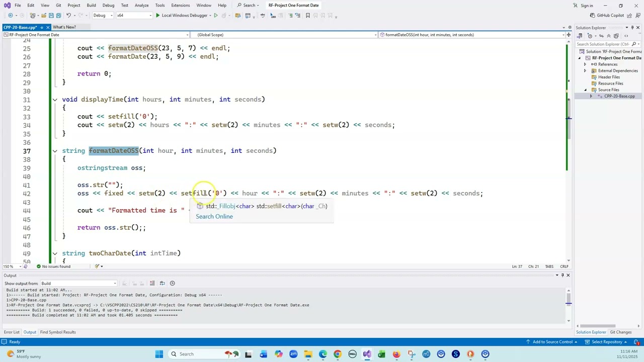Click Local Windows Debugger run button

[x=182, y=15]
